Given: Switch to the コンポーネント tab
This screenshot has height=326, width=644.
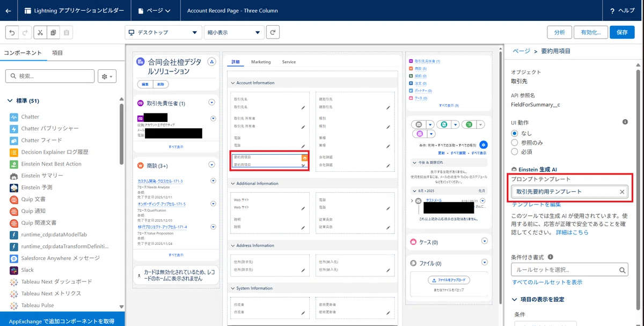Looking at the screenshot, I should pos(23,53).
